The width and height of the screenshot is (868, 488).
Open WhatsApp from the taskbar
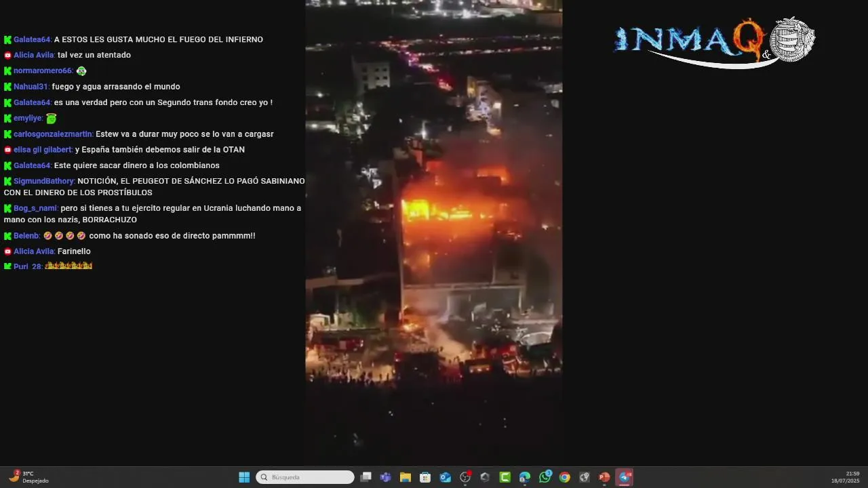pyautogui.click(x=545, y=477)
